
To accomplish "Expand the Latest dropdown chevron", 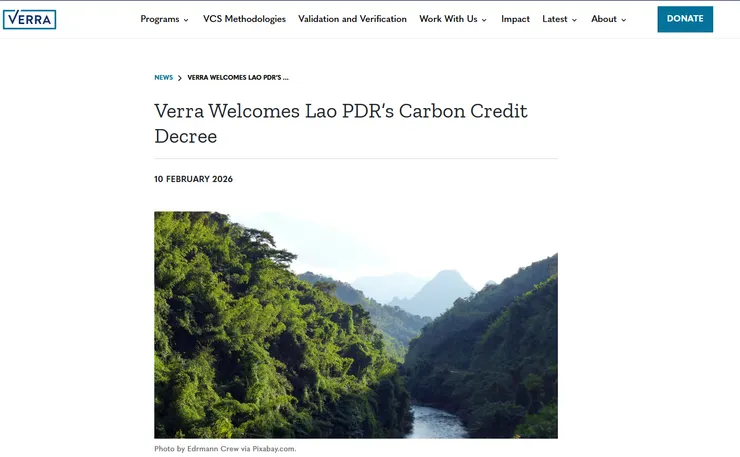I will (x=574, y=20).
